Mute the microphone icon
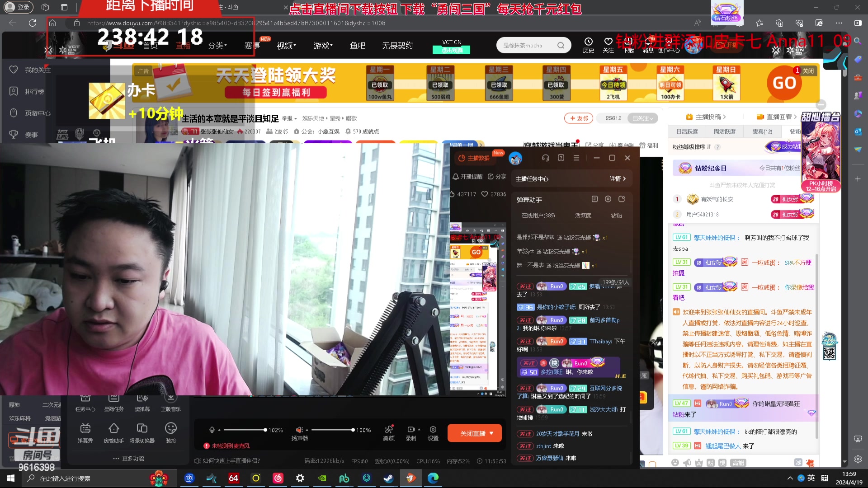This screenshot has height=488, width=868. click(212, 430)
